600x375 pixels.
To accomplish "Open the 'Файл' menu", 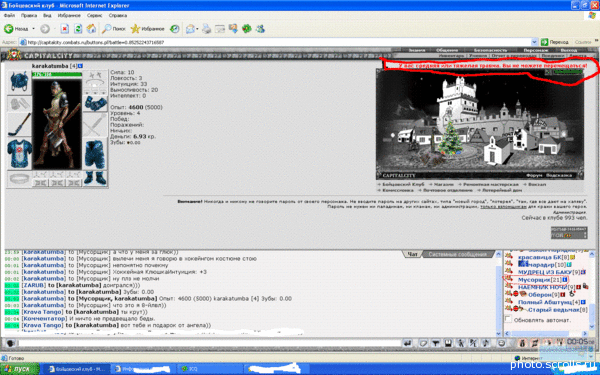I will tap(9, 15).
